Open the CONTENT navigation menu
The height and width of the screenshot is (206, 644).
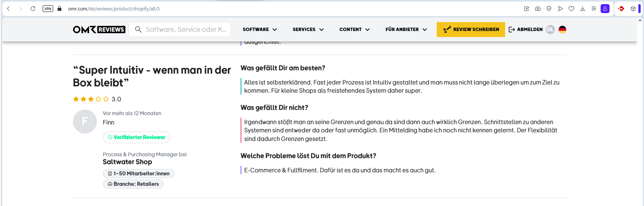point(354,30)
